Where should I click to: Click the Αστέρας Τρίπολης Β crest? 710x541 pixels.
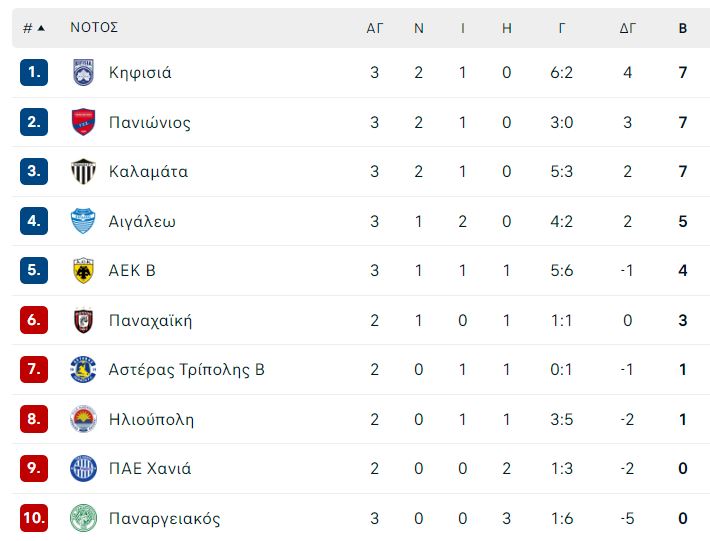click(83, 369)
